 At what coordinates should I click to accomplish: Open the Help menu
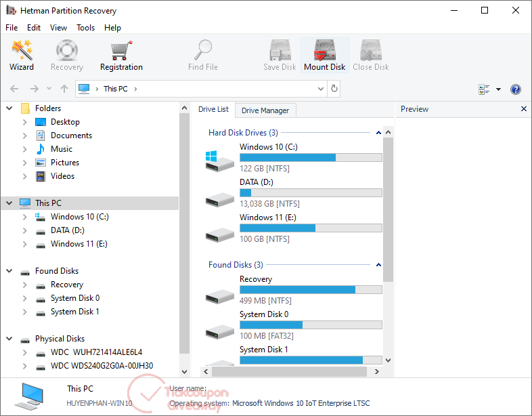[112, 28]
